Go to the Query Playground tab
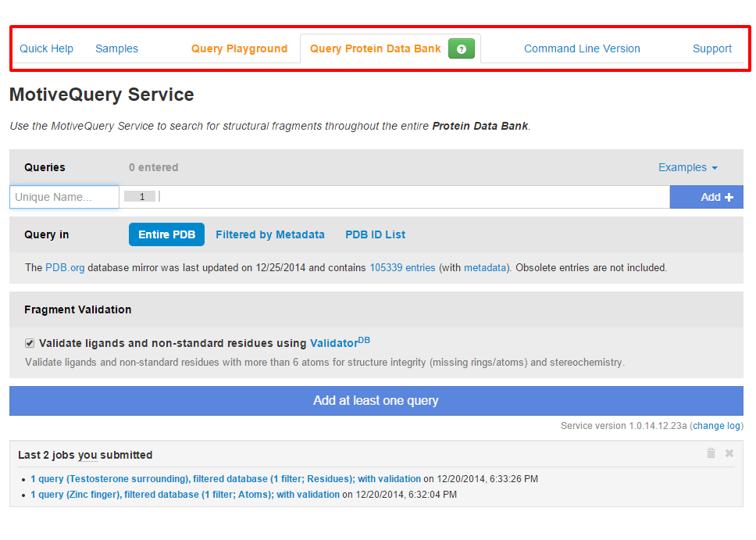 [x=239, y=48]
